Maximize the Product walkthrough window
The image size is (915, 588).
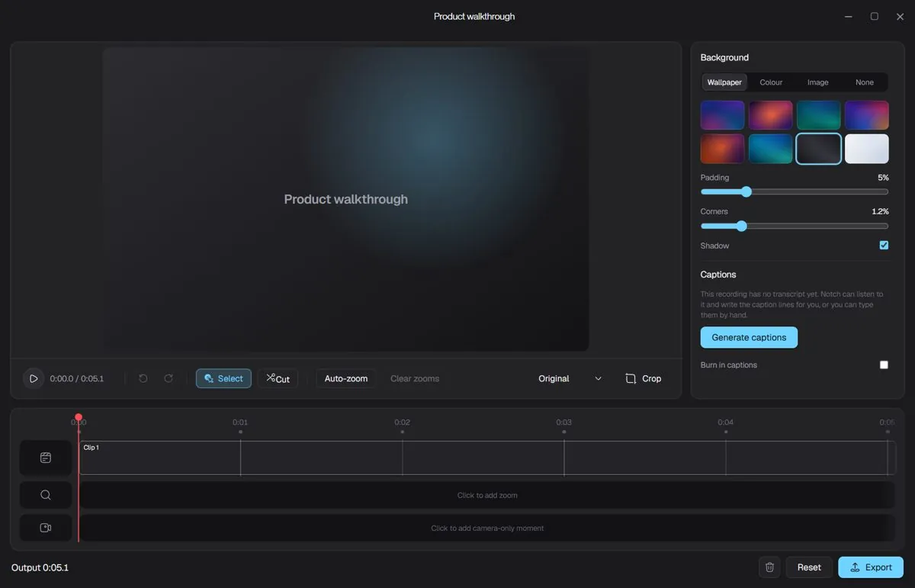coord(875,17)
